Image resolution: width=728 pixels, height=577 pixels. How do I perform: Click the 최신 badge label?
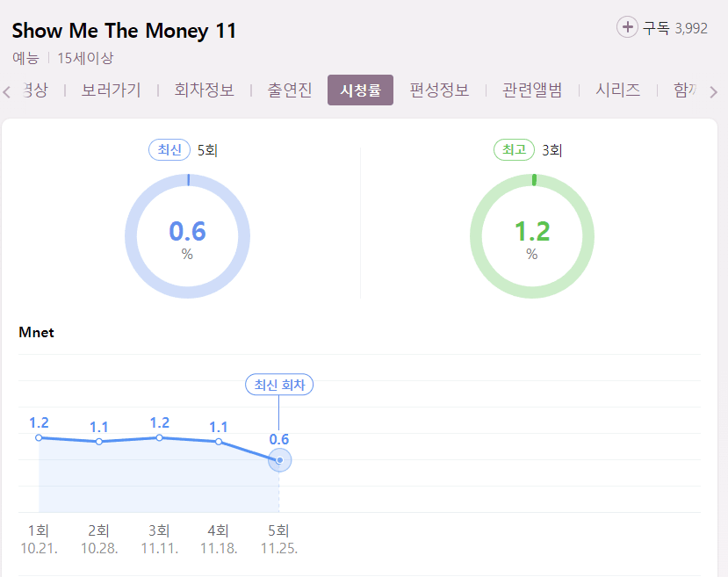169,150
